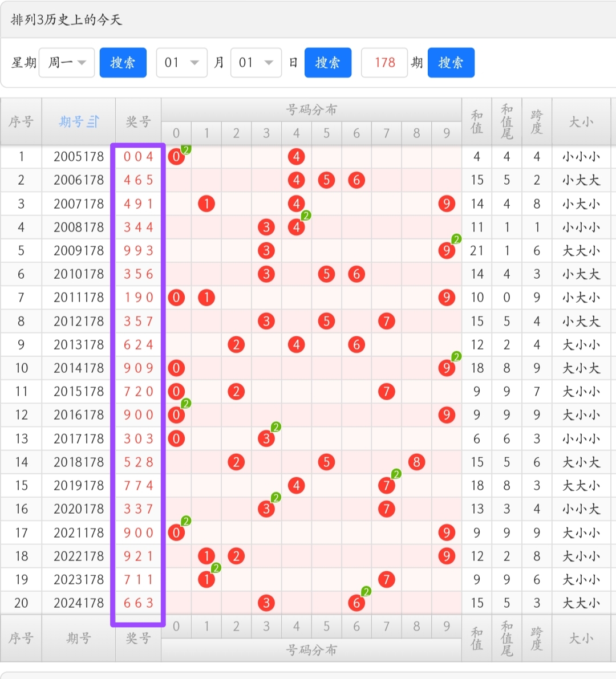
Task: Click red ball 3 in row 2024178
Action: [266, 603]
